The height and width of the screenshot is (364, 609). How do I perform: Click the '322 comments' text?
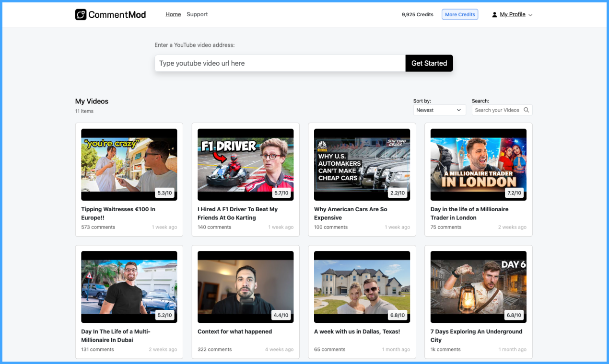coord(215,349)
